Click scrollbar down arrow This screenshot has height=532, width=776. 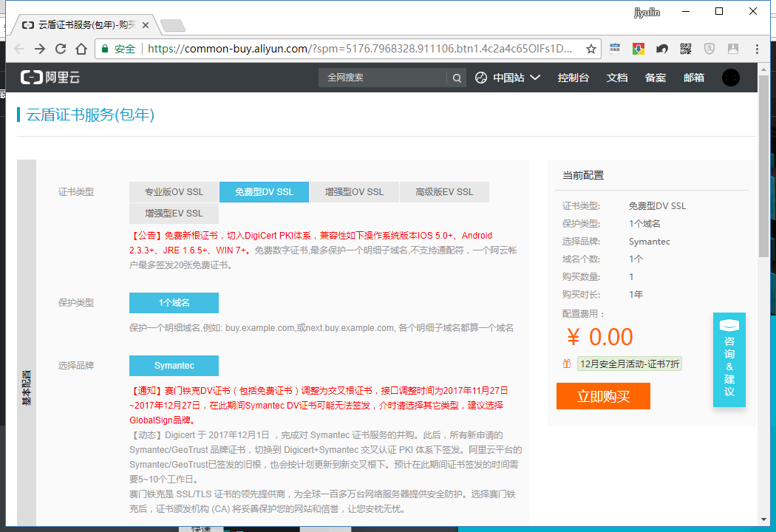point(763,519)
